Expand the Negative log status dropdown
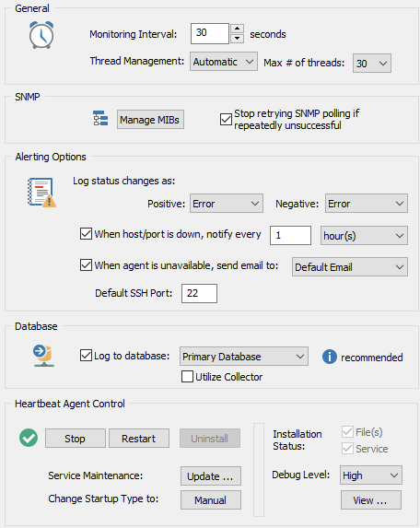This screenshot has height=528, width=420. coord(367,204)
